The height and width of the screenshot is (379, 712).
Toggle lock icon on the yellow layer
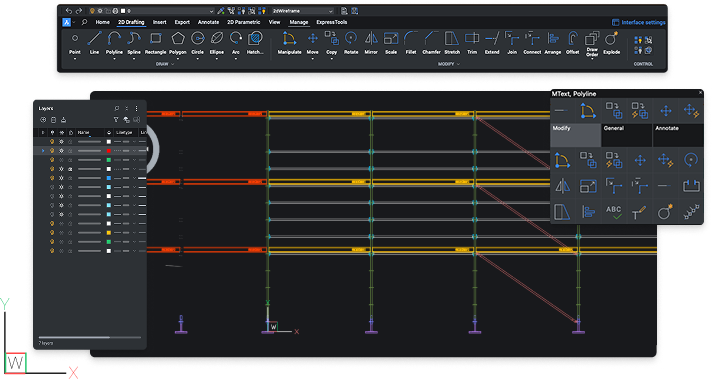coord(70,232)
